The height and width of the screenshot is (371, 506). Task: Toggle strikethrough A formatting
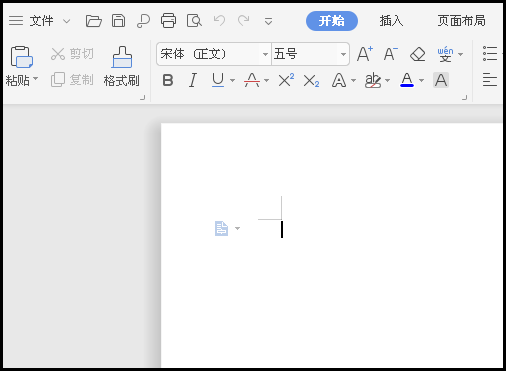point(252,80)
